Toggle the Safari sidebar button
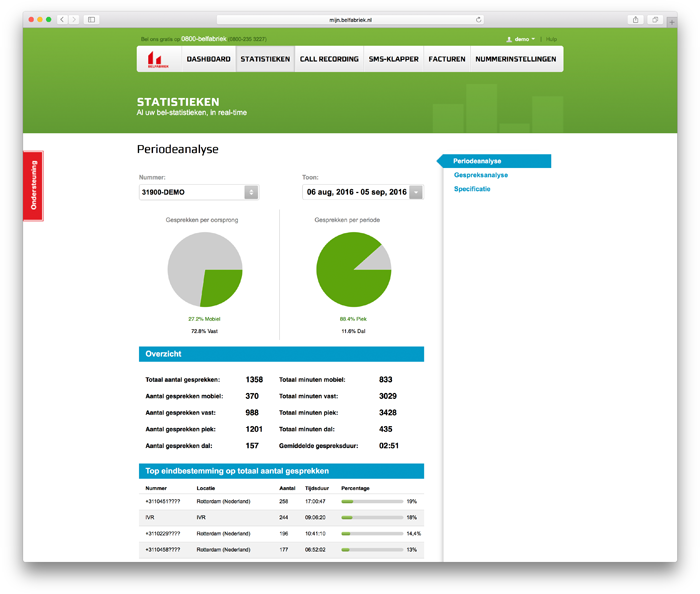Screen dimensions: 700x594 [91, 19]
